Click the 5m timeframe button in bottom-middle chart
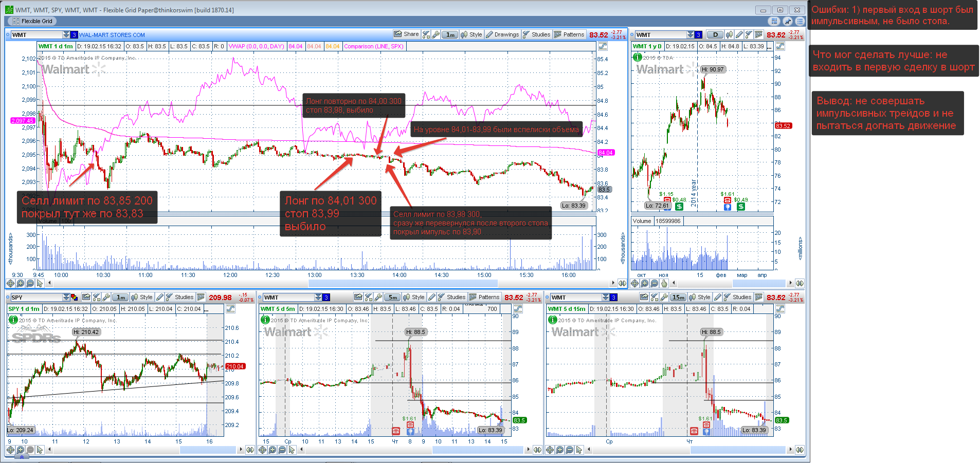The image size is (980, 463). pos(393,297)
